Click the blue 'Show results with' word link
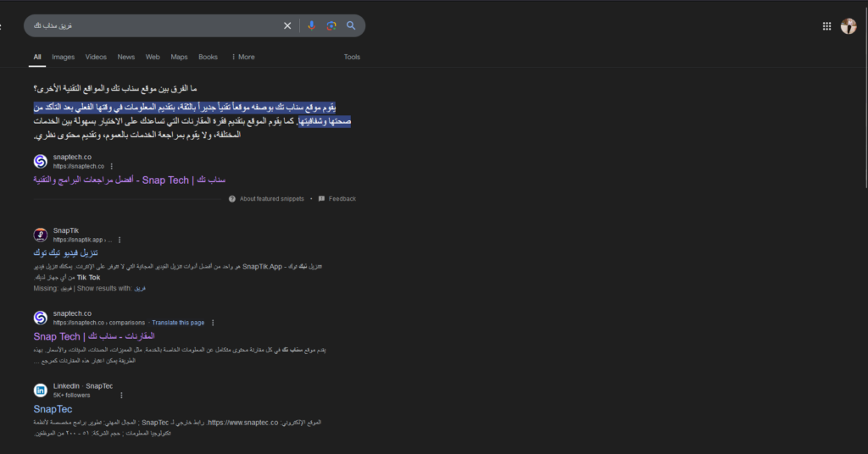Viewport: 868px width, 454px height. pyautogui.click(x=140, y=289)
